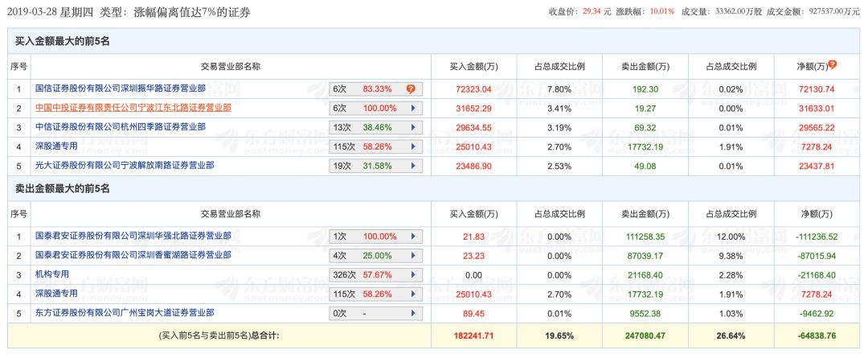Expand the arrow in 东方证券 0次 box
Image resolution: width=868 pixels, height=354 pixels.
tap(413, 314)
